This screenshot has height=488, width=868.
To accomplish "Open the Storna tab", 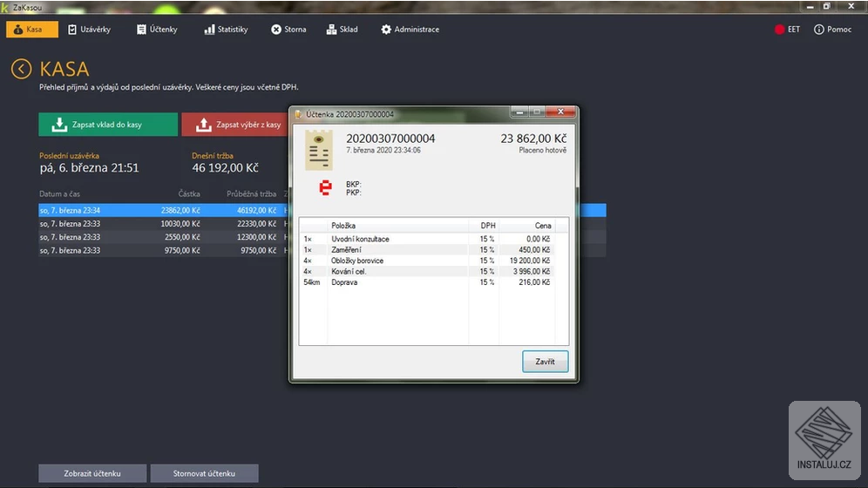I will click(x=288, y=30).
